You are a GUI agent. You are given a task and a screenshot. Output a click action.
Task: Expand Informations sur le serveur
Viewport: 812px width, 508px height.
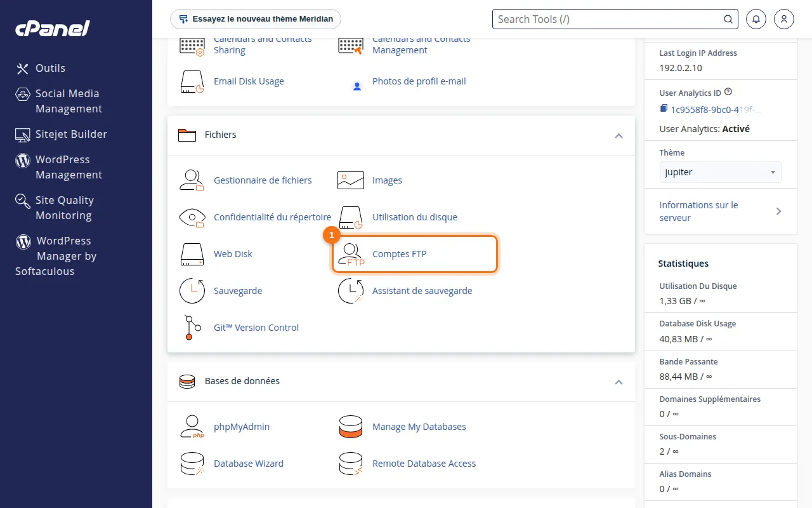point(720,211)
